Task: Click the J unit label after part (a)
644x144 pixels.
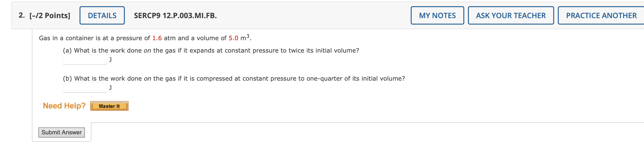Action: click(x=110, y=59)
